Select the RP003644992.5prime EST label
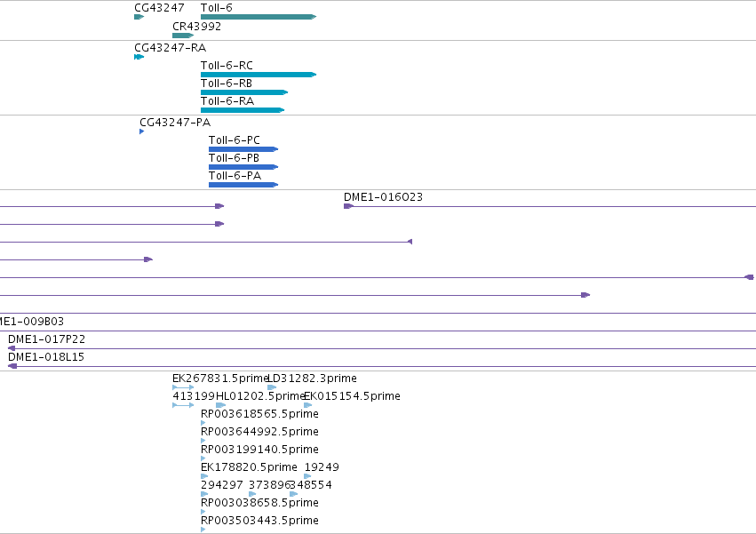756x534 pixels. coord(260,432)
